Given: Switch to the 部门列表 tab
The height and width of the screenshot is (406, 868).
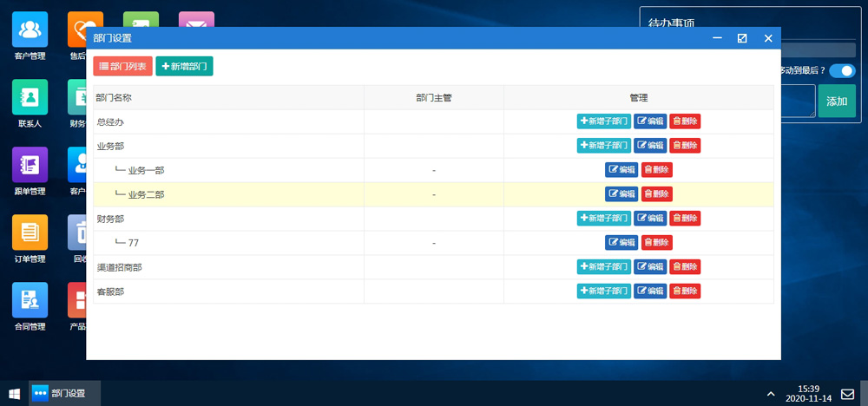Looking at the screenshot, I should (122, 66).
